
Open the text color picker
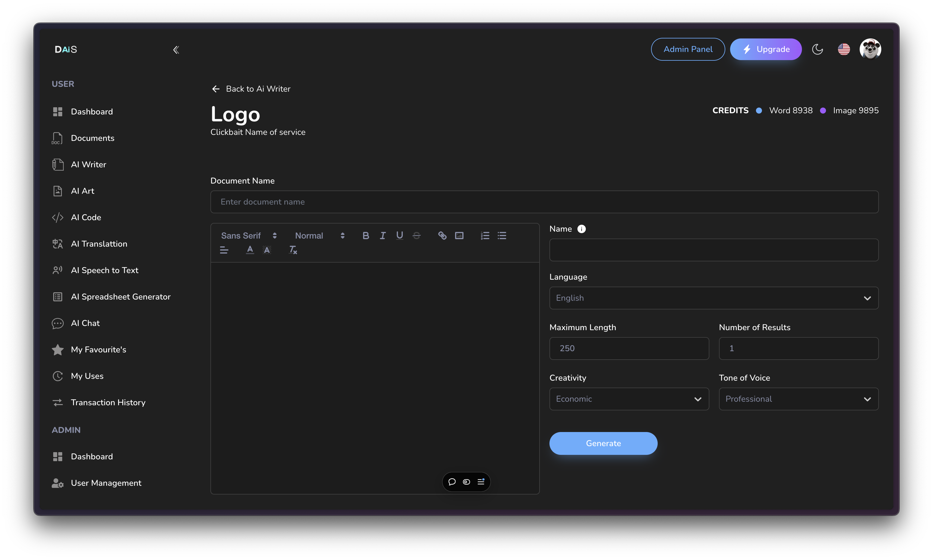(250, 250)
